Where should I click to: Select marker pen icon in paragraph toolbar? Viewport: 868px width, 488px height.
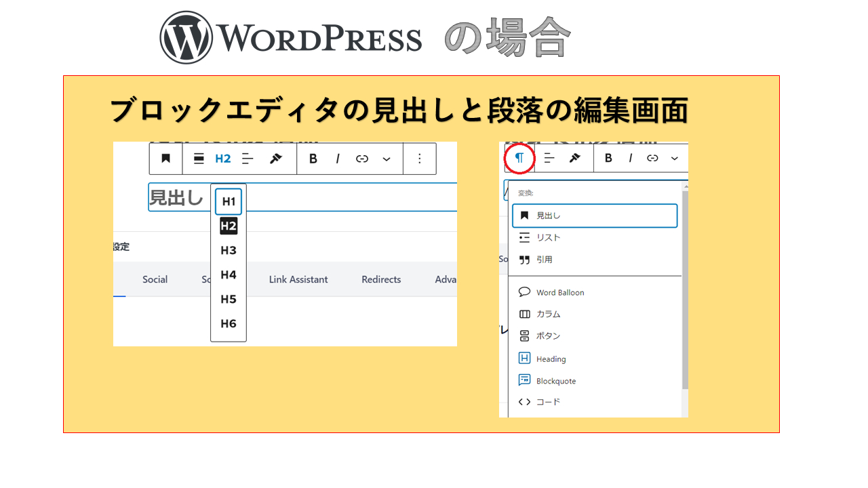(574, 158)
